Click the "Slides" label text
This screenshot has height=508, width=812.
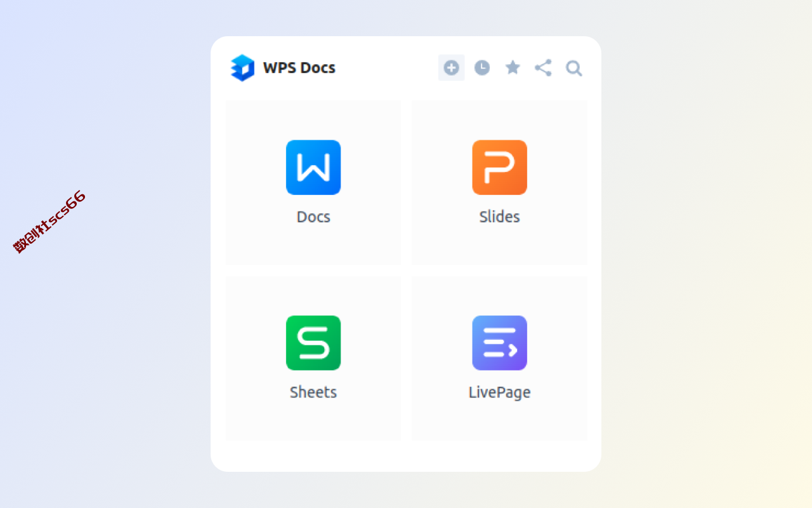(x=499, y=217)
